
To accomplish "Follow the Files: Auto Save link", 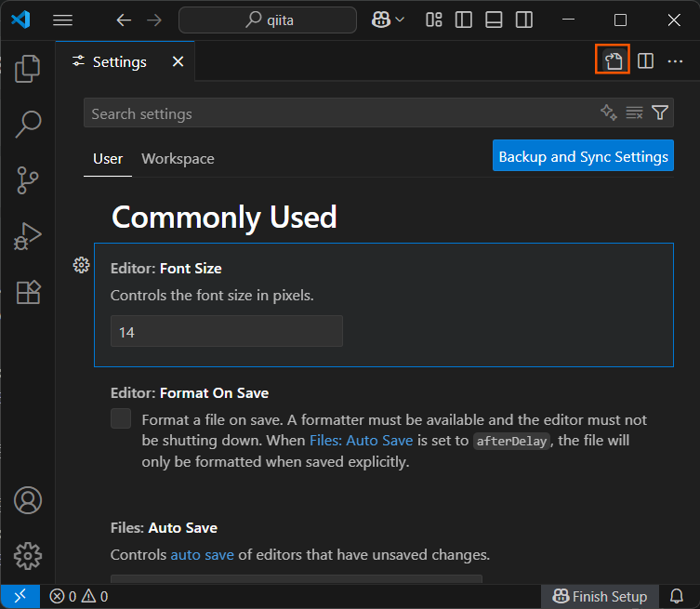I will 361,441.
